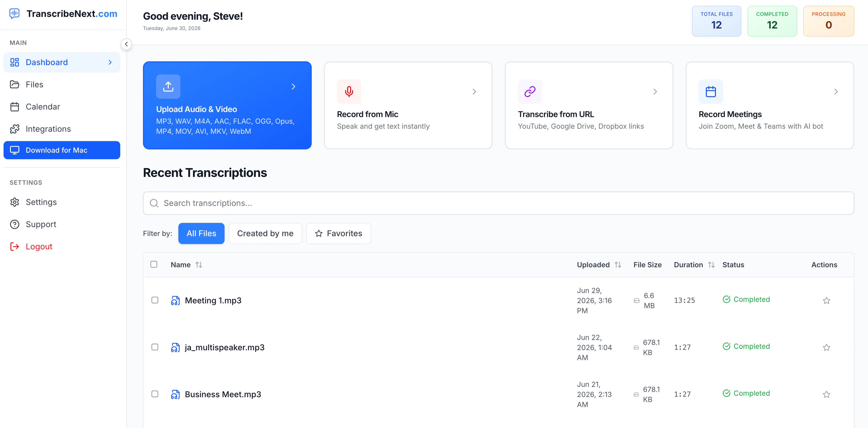868x428 pixels.
Task: Open Record Meetings card
Action: pyautogui.click(x=770, y=105)
